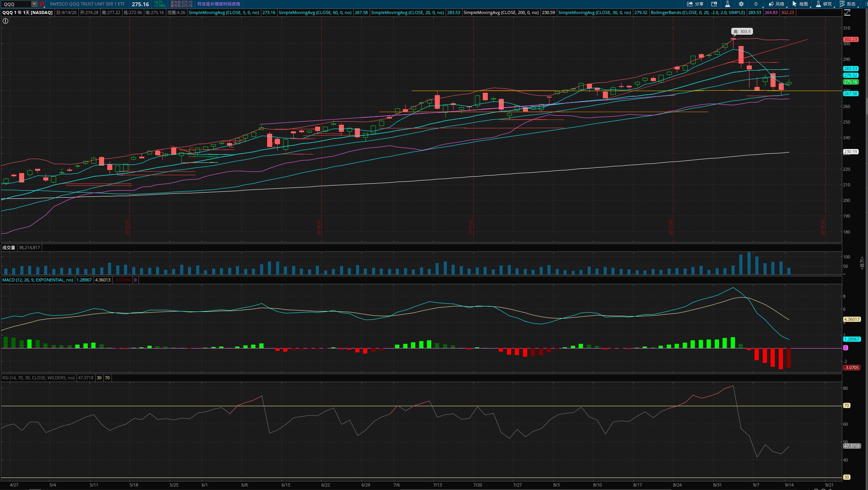Click the 5/15/20 expiration date marker
Viewport: 868px width, 490px height.
[x=127, y=227]
